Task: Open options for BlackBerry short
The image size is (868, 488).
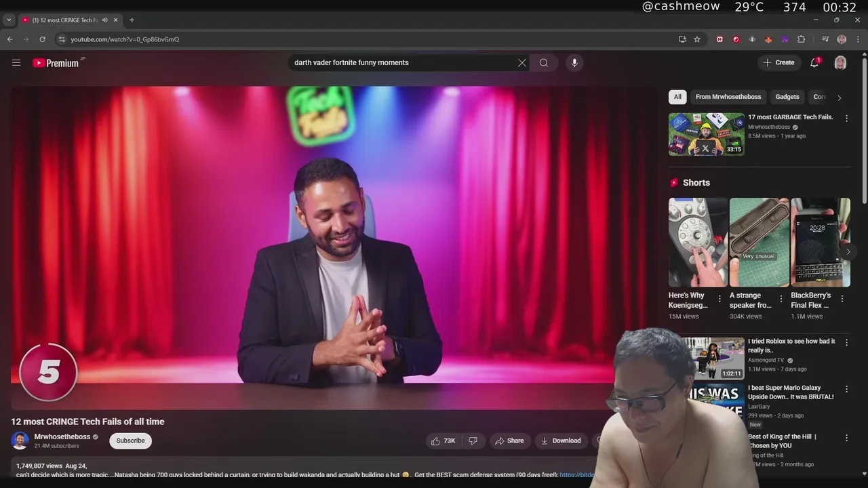Action: (x=842, y=298)
